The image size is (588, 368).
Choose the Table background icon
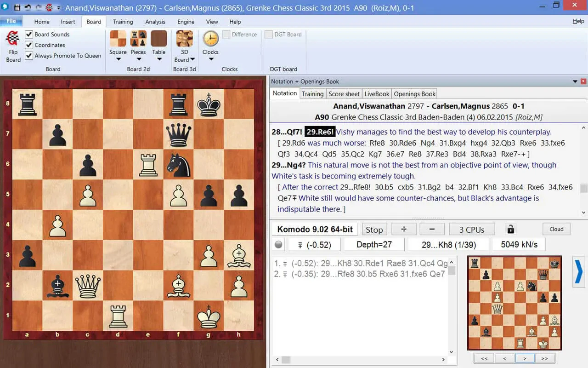[x=159, y=39]
